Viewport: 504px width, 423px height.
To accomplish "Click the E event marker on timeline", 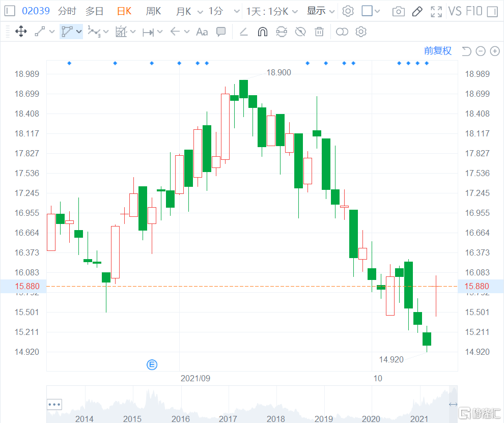I will point(152,364).
